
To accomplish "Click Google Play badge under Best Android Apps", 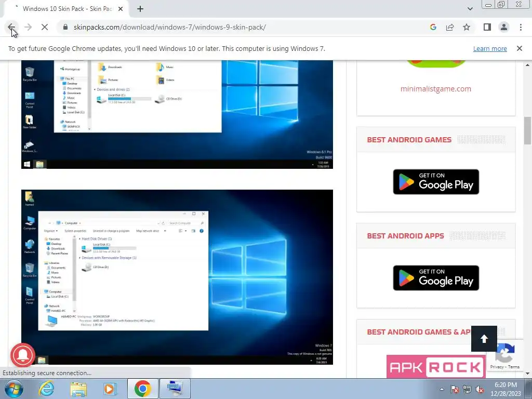I will pos(436,278).
